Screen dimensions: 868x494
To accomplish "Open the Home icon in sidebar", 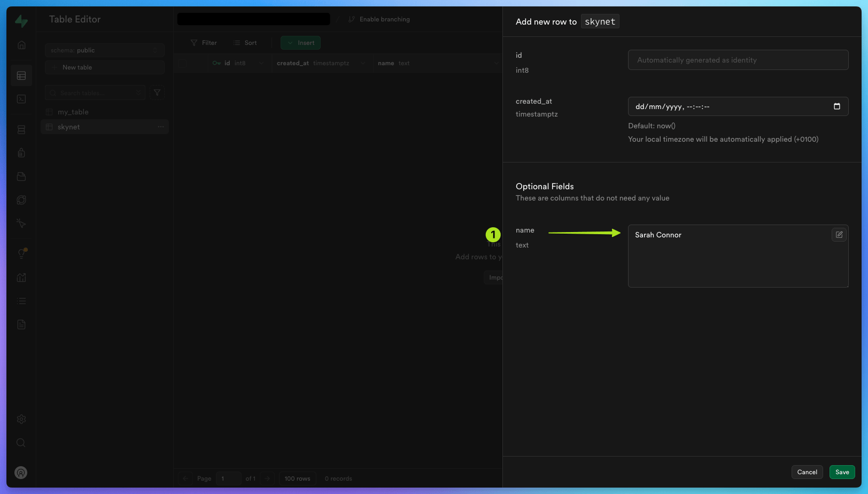I will click(x=21, y=45).
